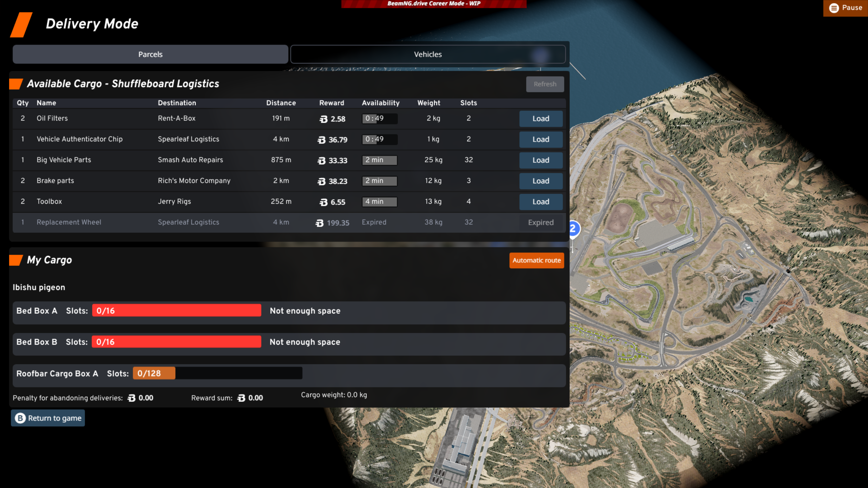
Task: Click the BeamBucks icon beside 36.79
Action: (321, 140)
